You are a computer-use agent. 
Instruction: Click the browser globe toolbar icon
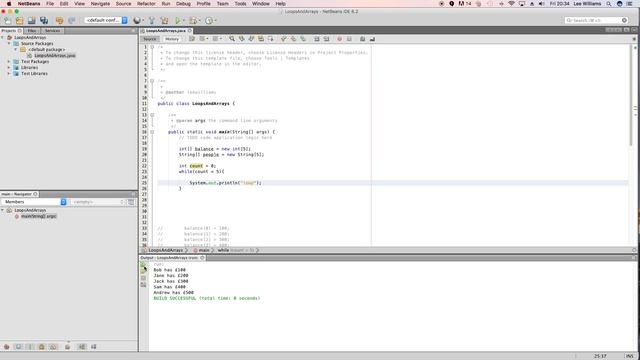tap(137, 20)
